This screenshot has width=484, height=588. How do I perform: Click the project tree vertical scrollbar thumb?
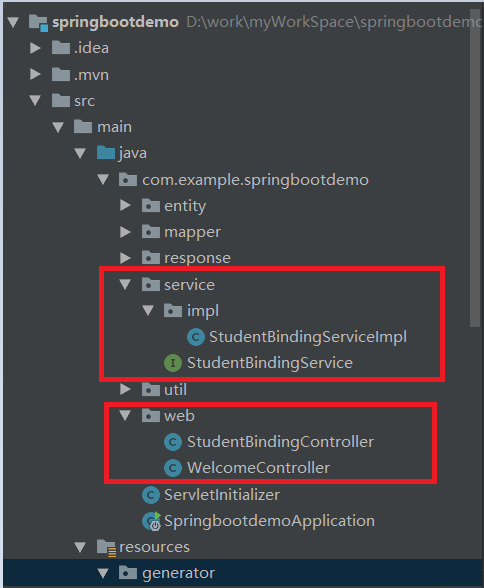475,168
